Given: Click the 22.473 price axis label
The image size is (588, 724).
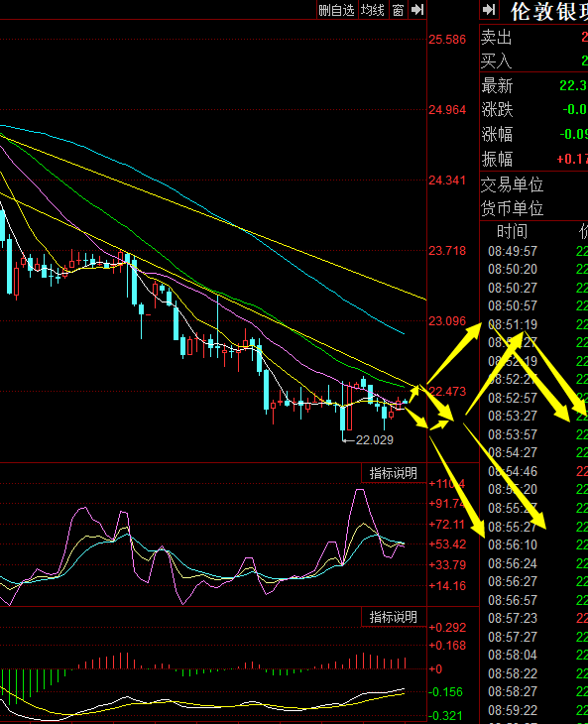Looking at the screenshot, I should 447,392.
